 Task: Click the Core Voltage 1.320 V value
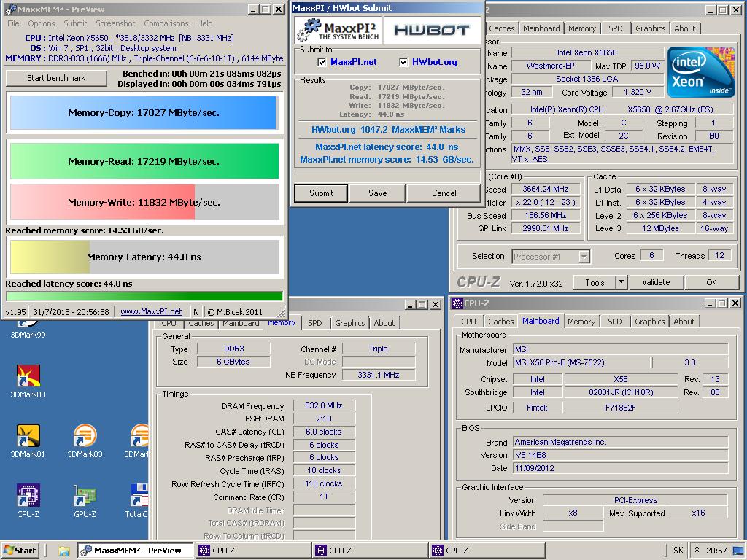tap(638, 93)
